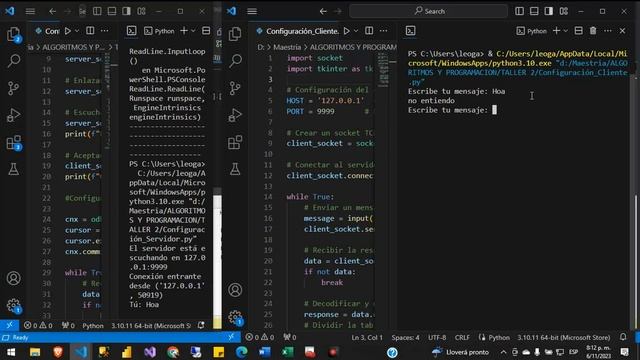Toggle primary sidebar in left window

97,11
